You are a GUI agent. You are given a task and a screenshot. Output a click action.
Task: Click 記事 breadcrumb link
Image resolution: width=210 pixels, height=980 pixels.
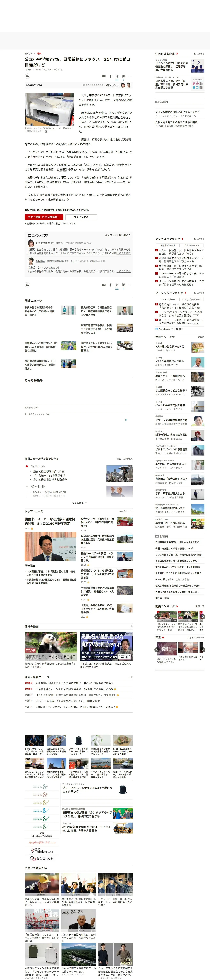[x=39, y=54]
